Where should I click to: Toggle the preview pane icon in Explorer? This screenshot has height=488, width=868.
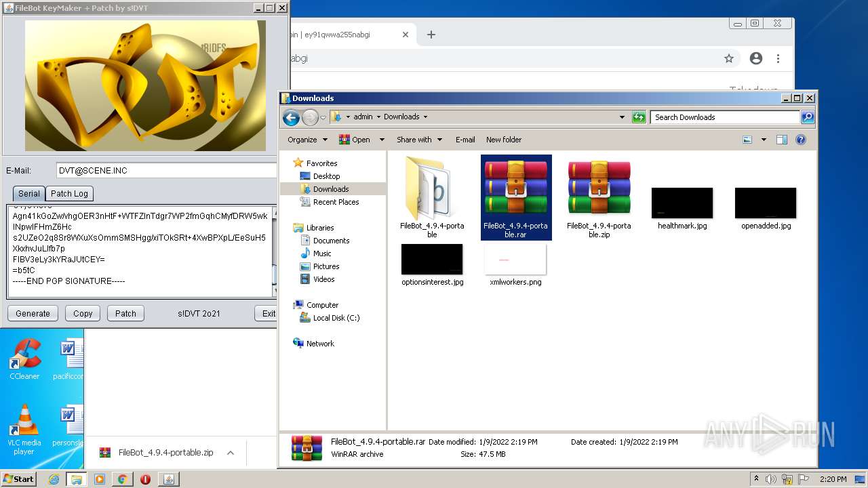click(x=781, y=140)
